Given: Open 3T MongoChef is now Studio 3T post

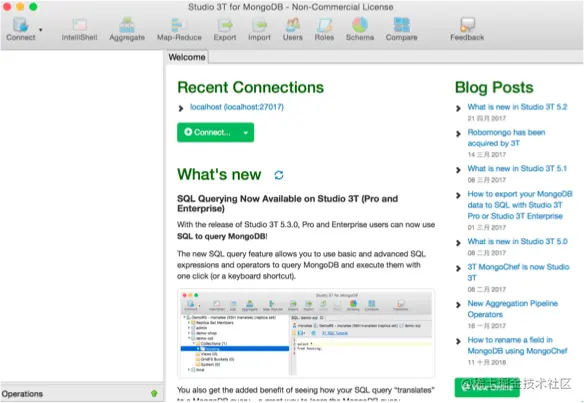Looking at the screenshot, I should (518, 272).
